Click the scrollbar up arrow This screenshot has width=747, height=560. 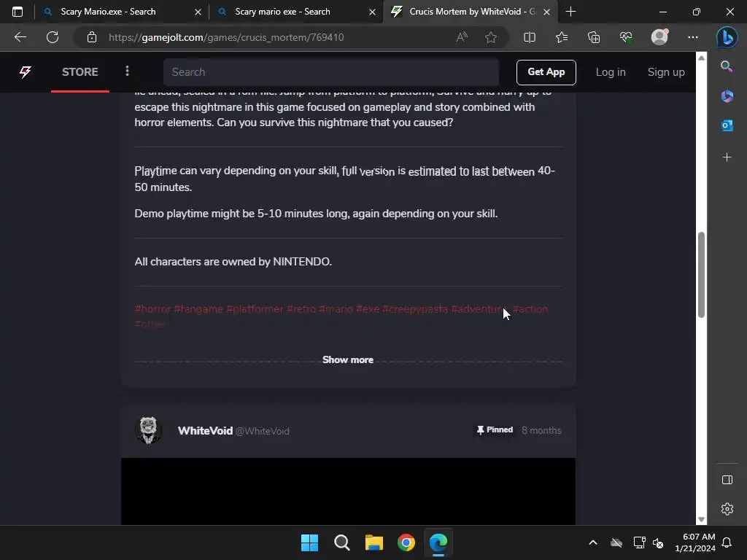pos(701,58)
